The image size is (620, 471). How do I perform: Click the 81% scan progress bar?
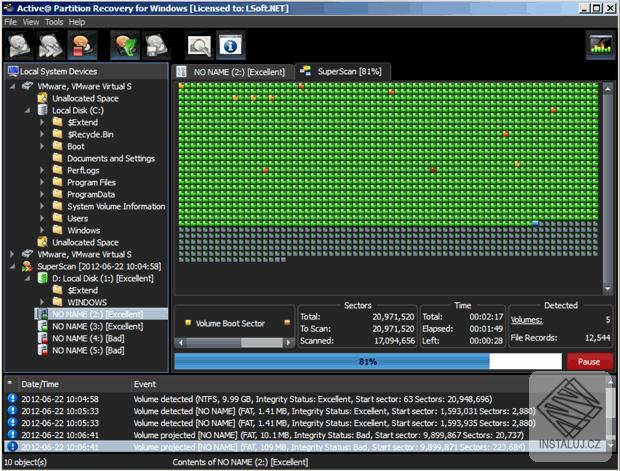[368, 361]
